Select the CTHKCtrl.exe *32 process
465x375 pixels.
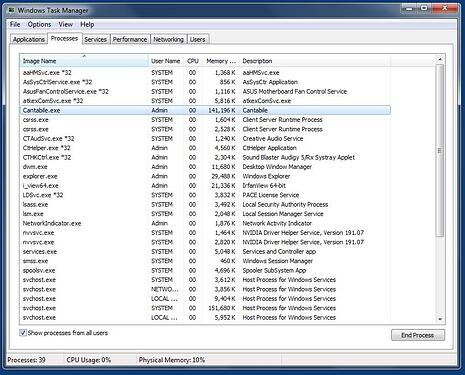pos(205,157)
